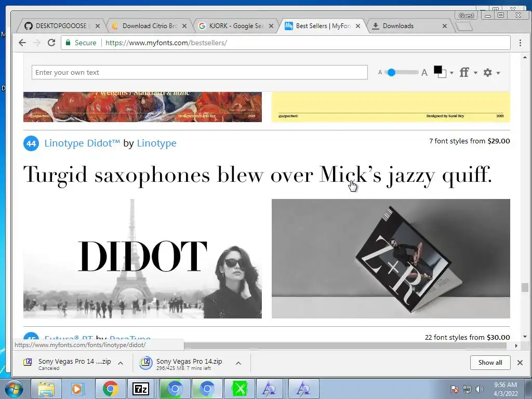Switch to the Downloads tab
Image resolution: width=532 pixels, height=399 pixels.
point(406,26)
